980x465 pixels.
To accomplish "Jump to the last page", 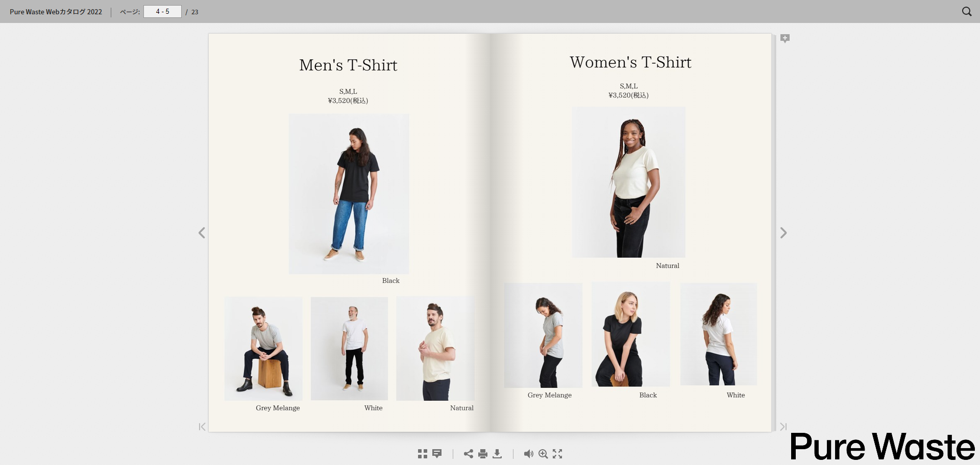I will 783,427.
